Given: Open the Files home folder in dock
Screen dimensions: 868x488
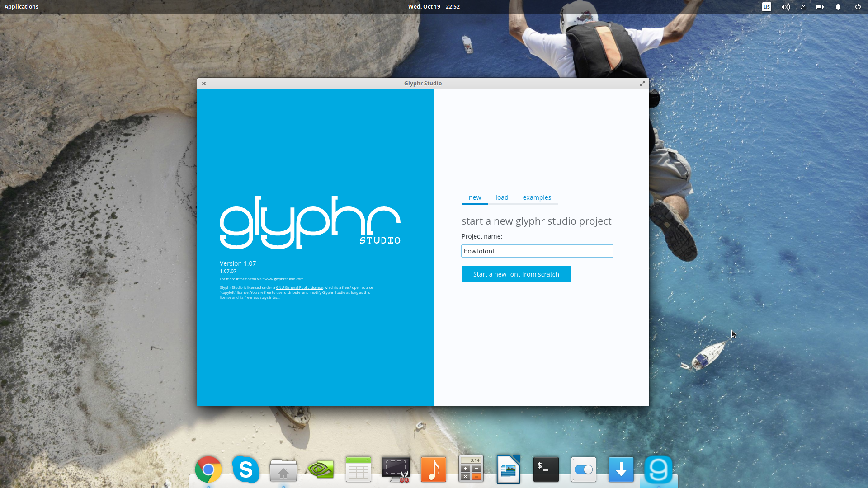Looking at the screenshot, I should click(x=283, y=470).
